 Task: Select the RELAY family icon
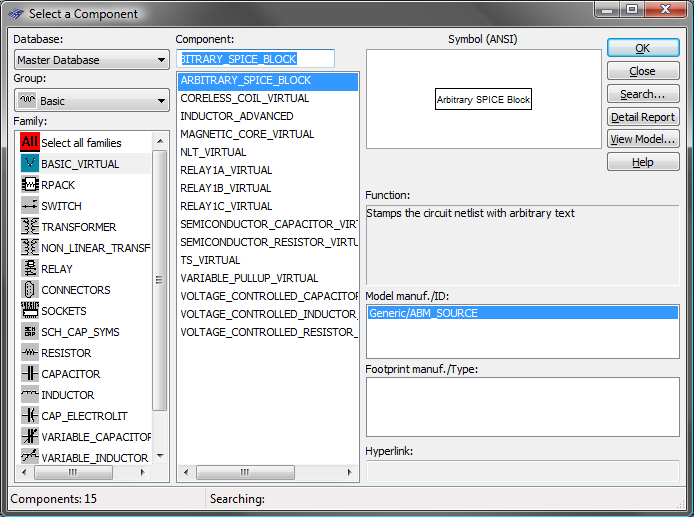click(29, 269)
